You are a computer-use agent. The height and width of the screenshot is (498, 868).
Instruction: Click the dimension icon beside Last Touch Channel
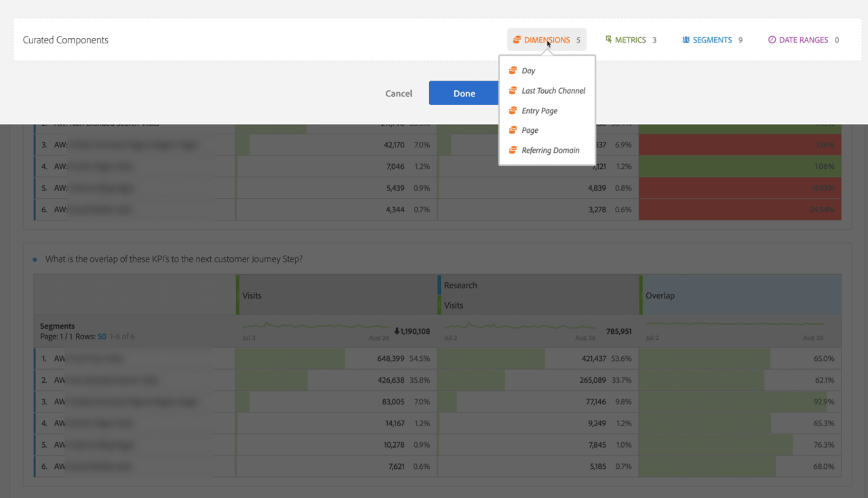(x=513, y=90)
